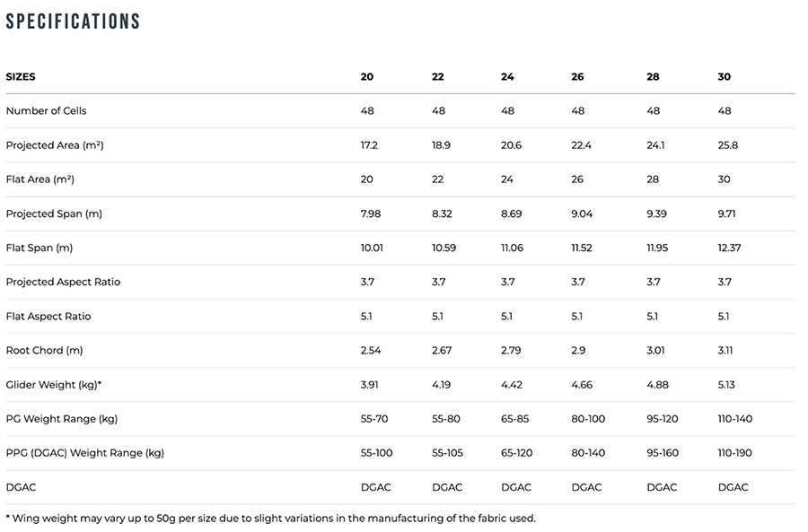Click the root chord value 2.79
Screen dimensions: 808x532
512,351
